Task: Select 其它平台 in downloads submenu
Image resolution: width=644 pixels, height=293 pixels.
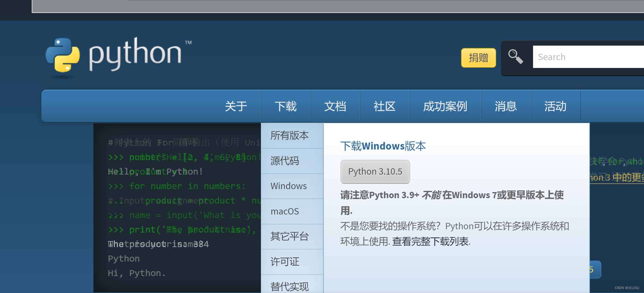Action: tap(292, 237)
